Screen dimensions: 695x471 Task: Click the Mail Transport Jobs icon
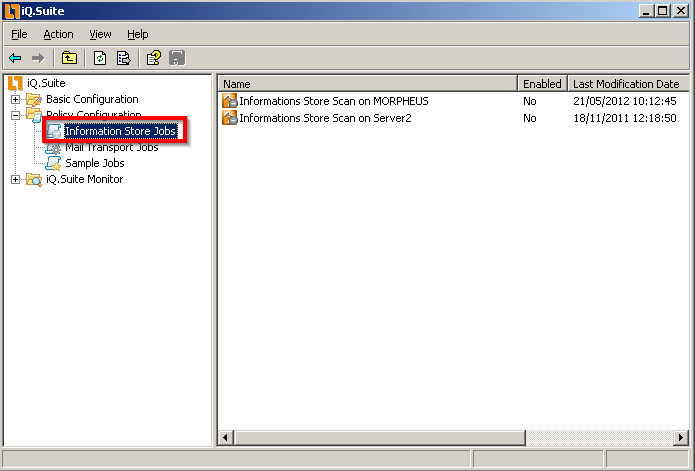(x=54, y=148)
